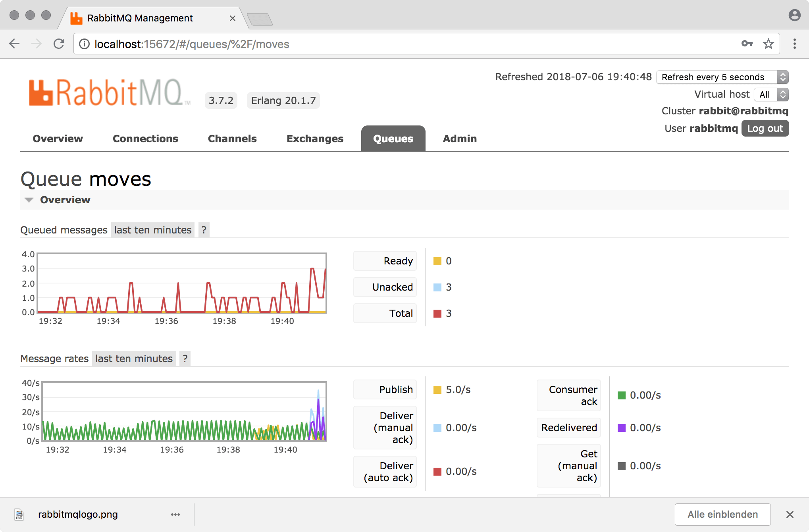The height and width of the screenshot is (532, 809).
Task: Click the Refreshed 2018-07-06 19:40:48 timestamp
Action: point(573,77)
